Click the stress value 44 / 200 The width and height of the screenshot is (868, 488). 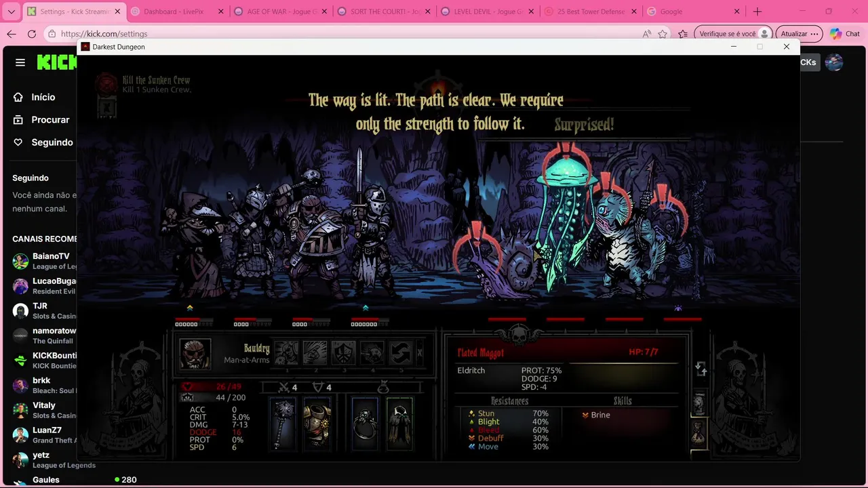click(x=231, y=398)
